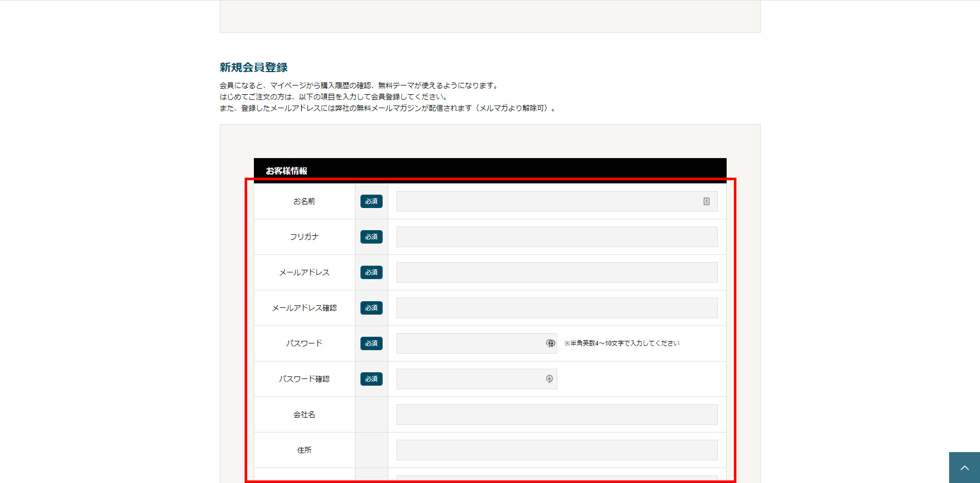Click the 必須 badge beside フリガナ
The width and height of the screenshot is (980, 483).
click(x=371, y=237)
